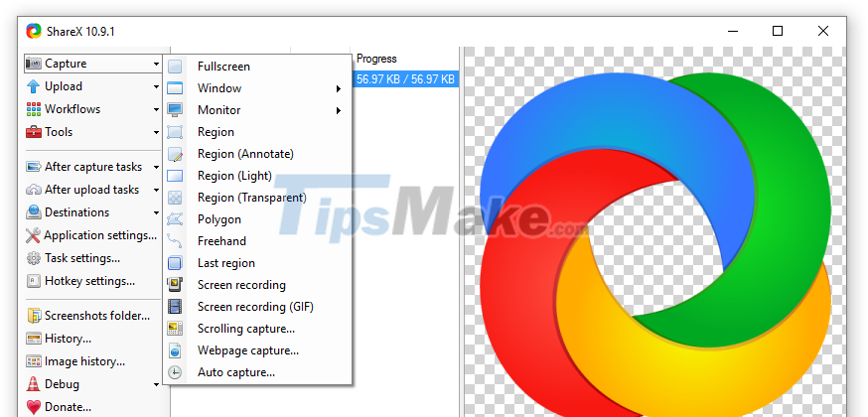Click the Scrolling capture icon
This screenshot has height=417, width=868.
(x=175, y=329)
